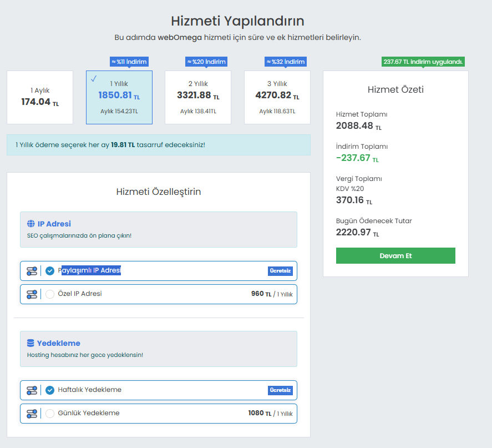Click the Aylık 138.41TL text
The image size is (492, 448).
coord(198,111)
